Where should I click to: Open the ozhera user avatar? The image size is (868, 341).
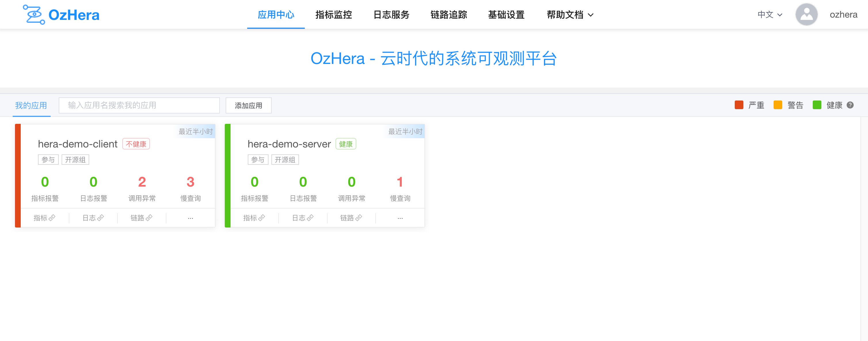(x=806, y=14)
